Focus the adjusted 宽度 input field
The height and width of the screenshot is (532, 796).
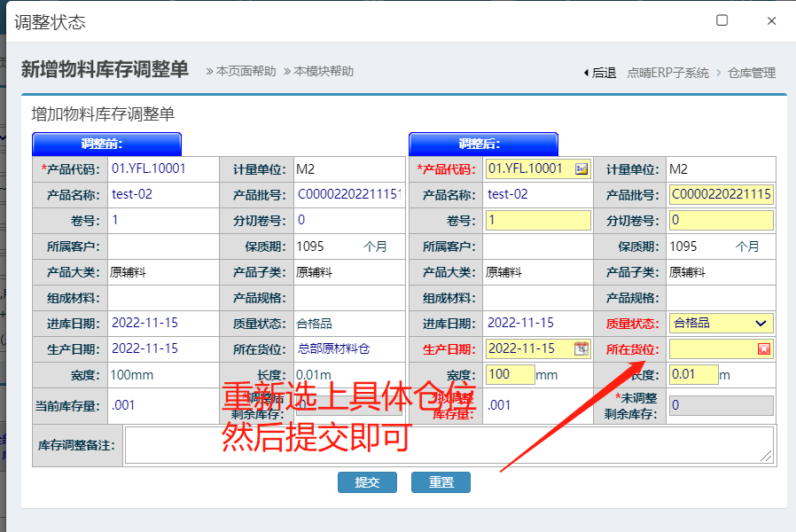click(510, 375)
